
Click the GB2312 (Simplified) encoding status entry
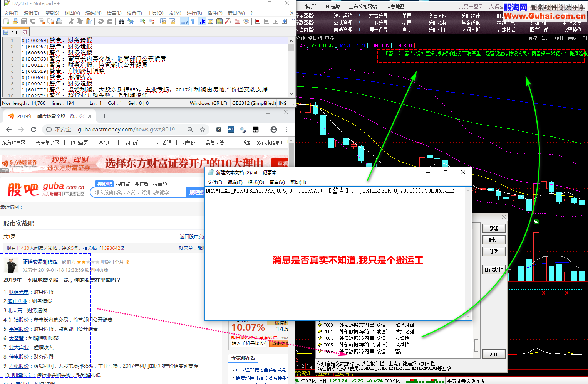(x=254, y=103)
